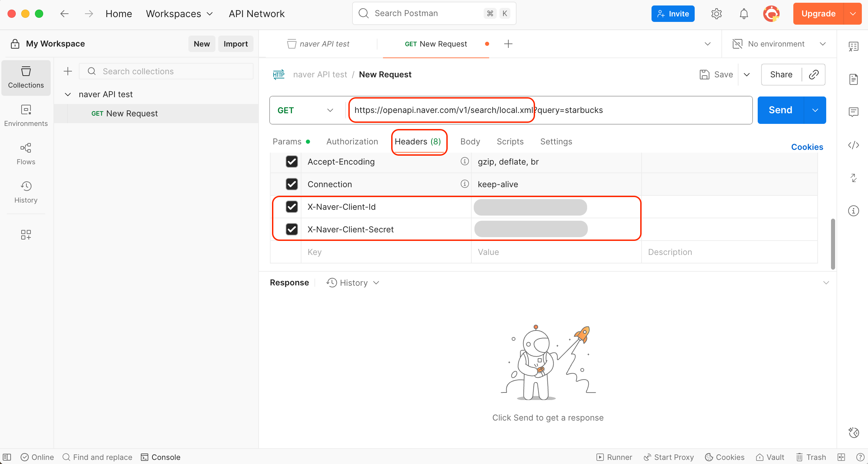This screenshot has width=868, height=464.
Task: Click the blue Send button
Action: [780, 110]
